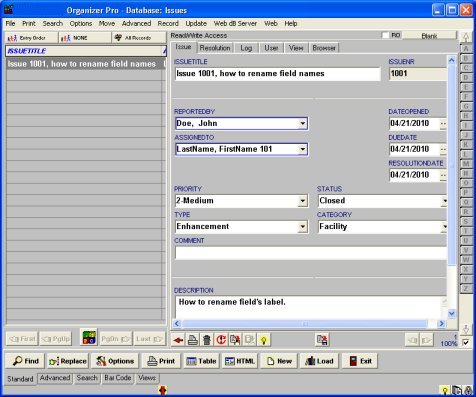Click the previous record arrow near 100%
The width and height of the screenshot is (476, 397).
point(412,340)
